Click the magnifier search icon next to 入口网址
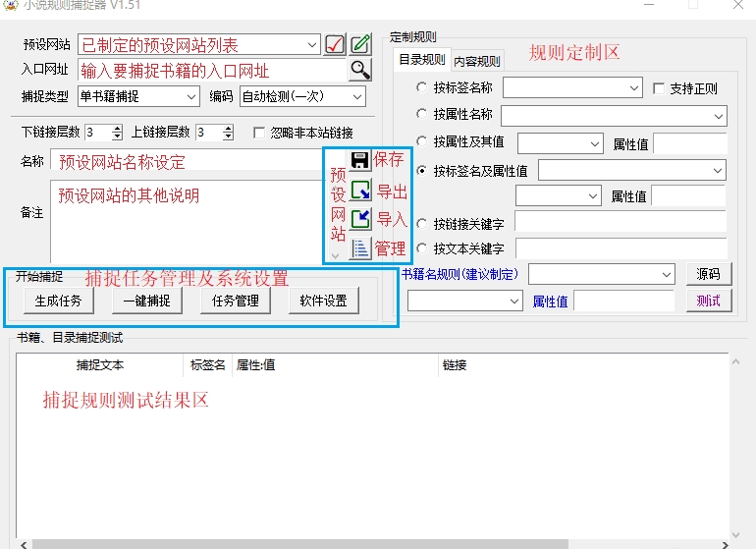This screenshot has width=756, height=549. coord(360,70)
